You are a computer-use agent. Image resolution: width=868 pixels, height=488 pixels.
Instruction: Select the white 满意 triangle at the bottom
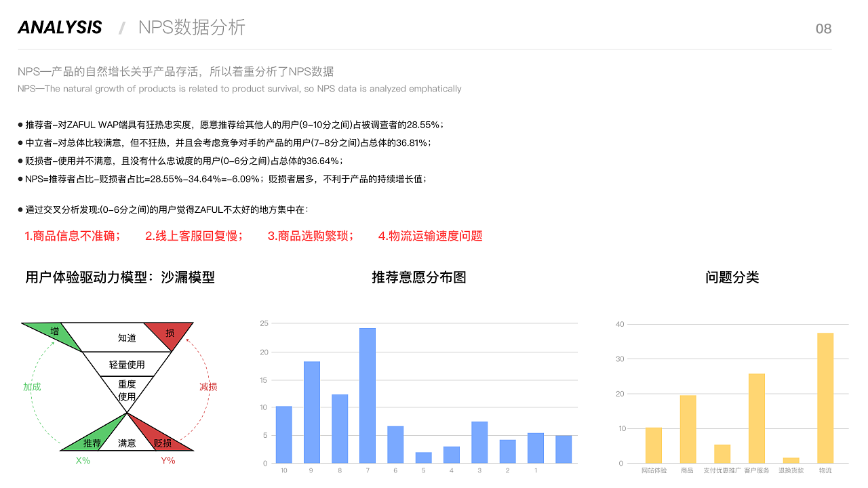point(127,443)
